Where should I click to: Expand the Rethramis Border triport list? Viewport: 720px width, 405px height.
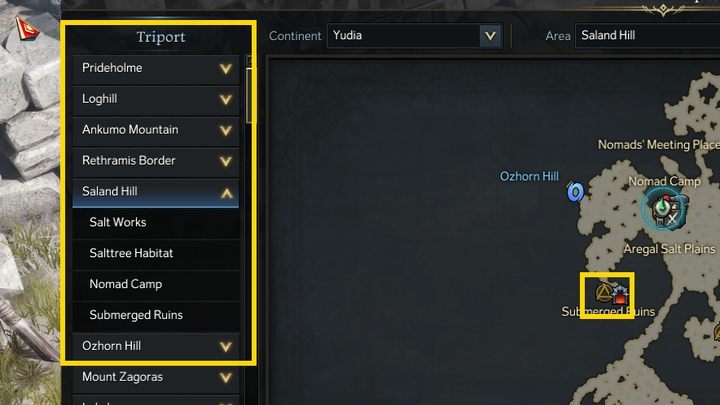pos(226,161)
